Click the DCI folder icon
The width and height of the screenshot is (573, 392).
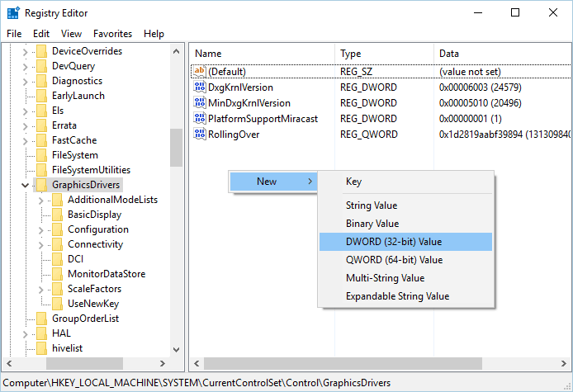tap(57, 259)
